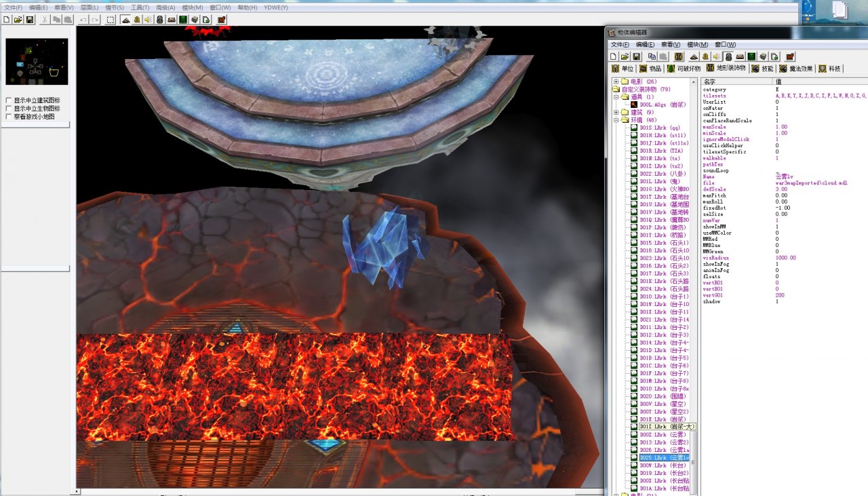The width and height of the screenshot is (868, 496).
Task: Click Redo arrow in main toolbar
Action: tap(95, 20)
